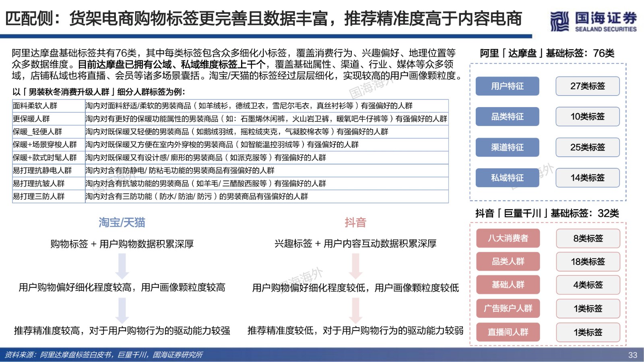Select the bold sentence 目前达摩盘已拥有公域、私域维度标签上千个
644x362 pixels.
point(171,64)
